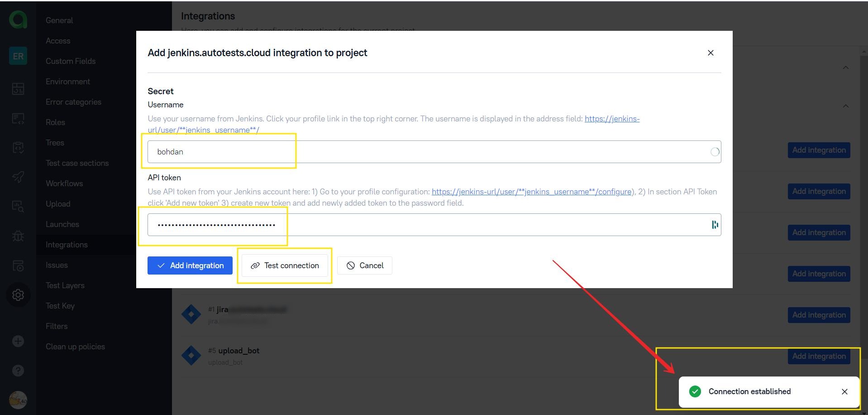The image size is (868, 415).
Task: Click the upload_bot integration diamond icon
Action: (191, 355)
